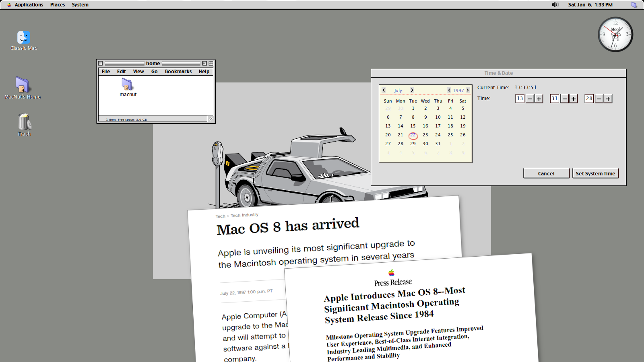Viewport: 644px width, 362px height.
Task: Open View menu in home window
Action: [x=138, y=72]
